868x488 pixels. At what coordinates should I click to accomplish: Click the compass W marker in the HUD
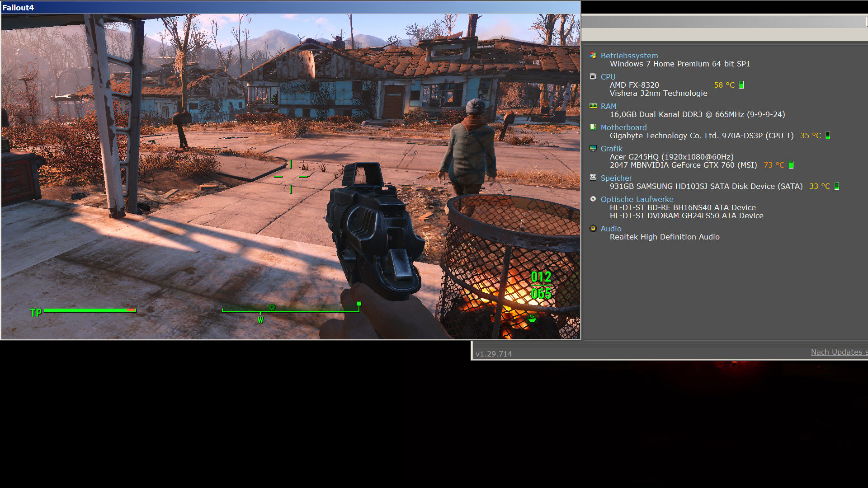[x=260, y=320]
